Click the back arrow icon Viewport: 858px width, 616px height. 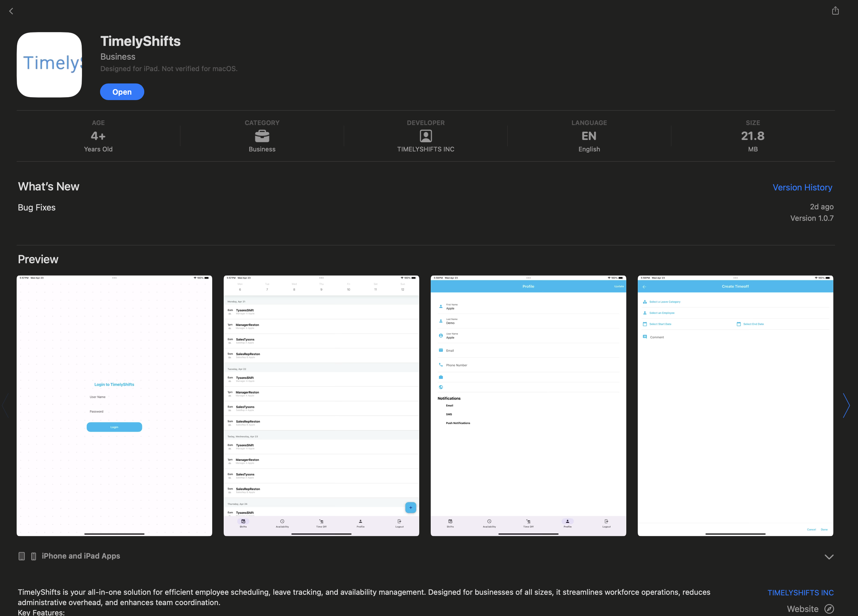pos(11,11)
